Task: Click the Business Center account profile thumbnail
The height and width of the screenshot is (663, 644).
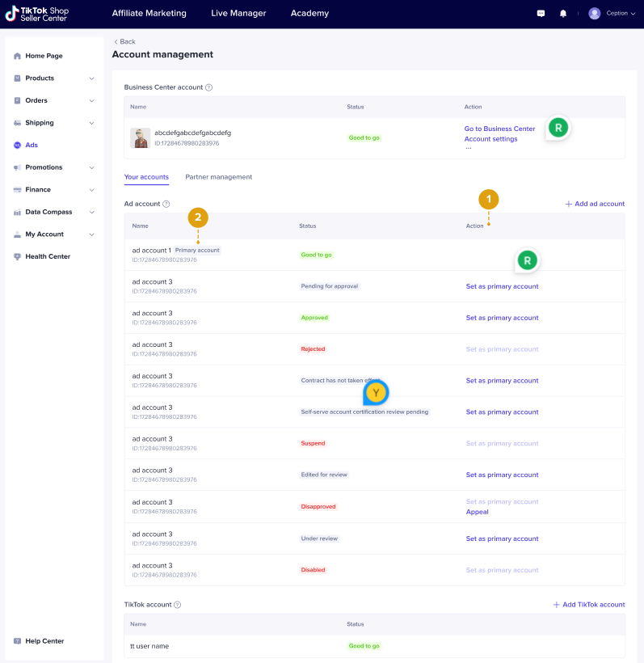Action: [x=140, y=137]
